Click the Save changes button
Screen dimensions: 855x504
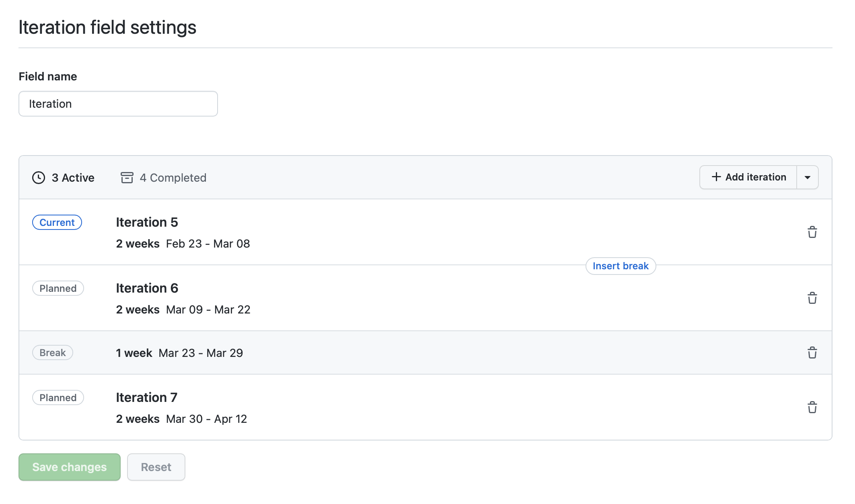click(70, 467)
